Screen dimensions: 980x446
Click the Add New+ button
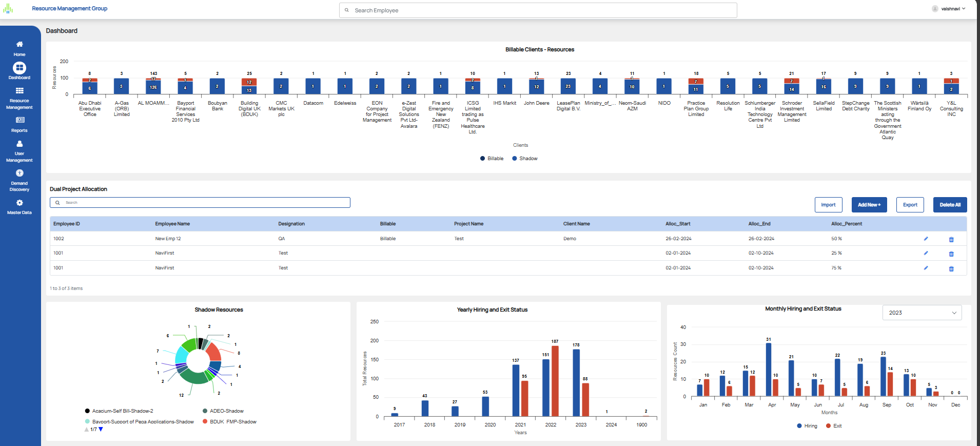point(869,205)
